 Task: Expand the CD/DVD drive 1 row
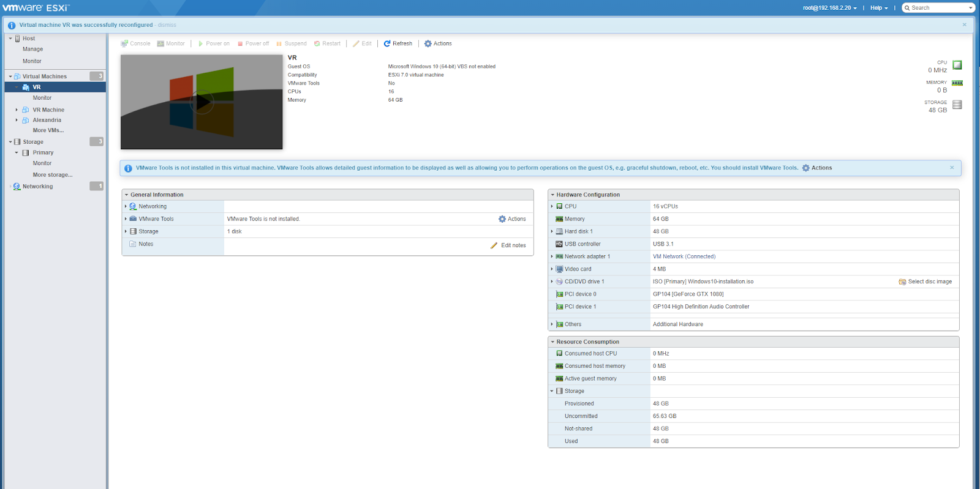[x=552, y=282]
